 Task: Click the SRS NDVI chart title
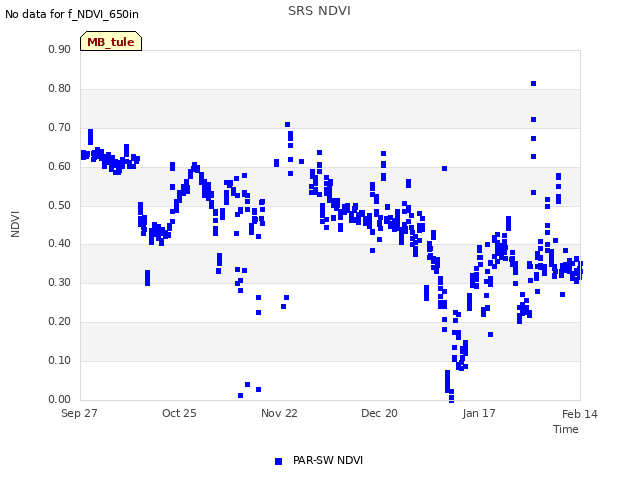pos(319,11)
